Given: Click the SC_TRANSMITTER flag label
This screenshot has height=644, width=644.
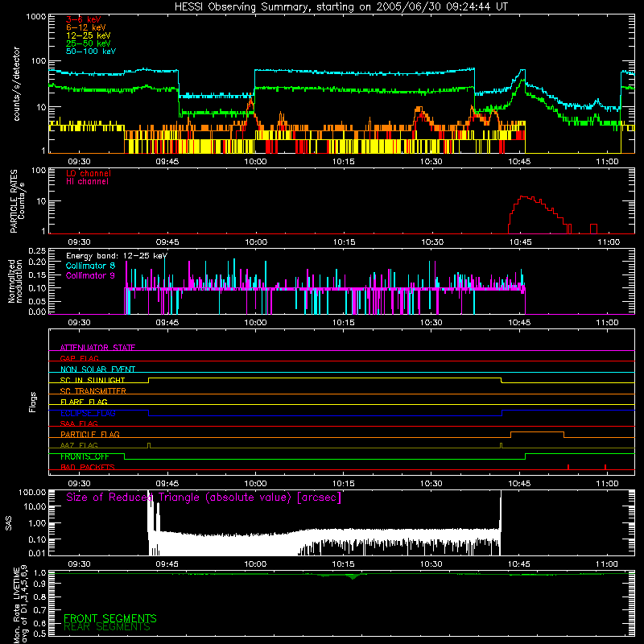Looking at the screenshot, I should 93,390.
